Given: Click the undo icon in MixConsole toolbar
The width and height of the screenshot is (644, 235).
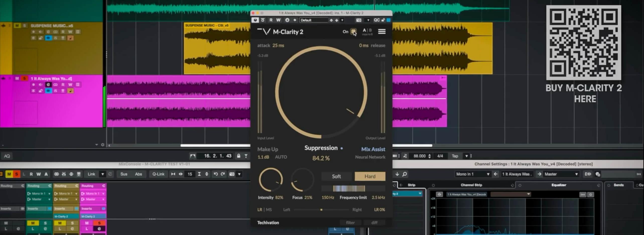Looking at the screenshot, I should click(215, 174).
